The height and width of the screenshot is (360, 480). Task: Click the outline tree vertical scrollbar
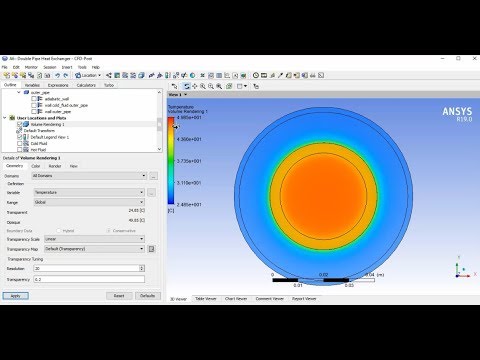(159, 121)
